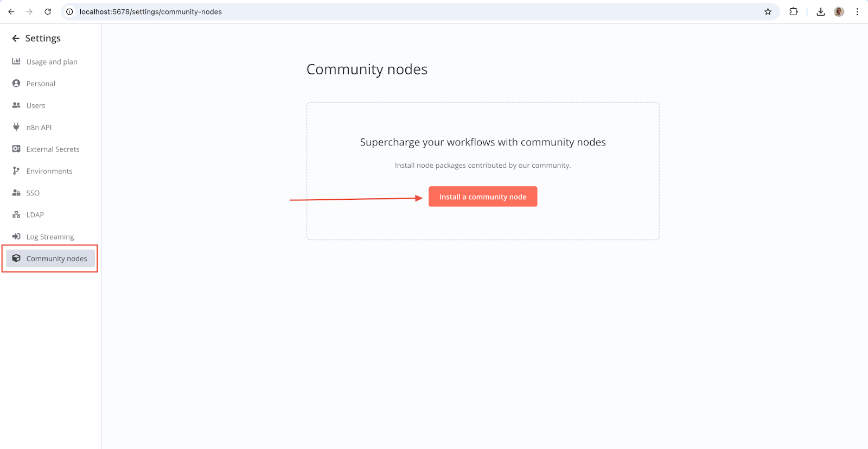
Task: Click the browser forward arrow
Action: click(x=29, y=11)
